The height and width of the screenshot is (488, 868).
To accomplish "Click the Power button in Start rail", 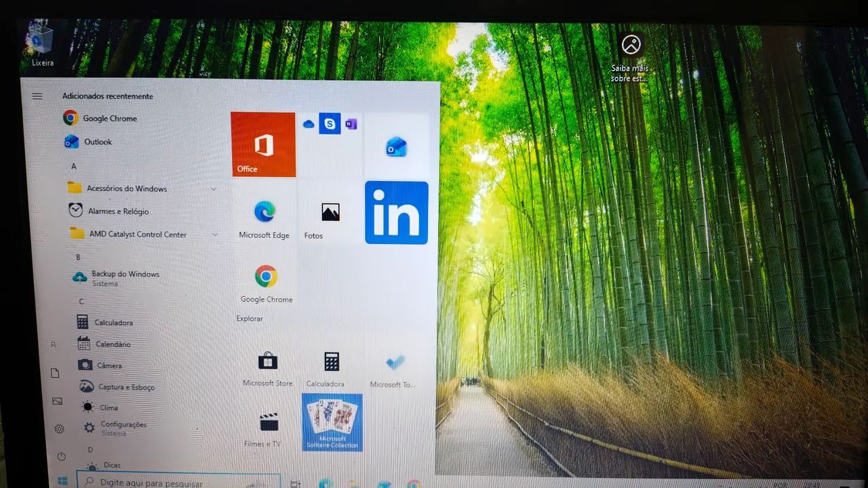I will click(61, 456).
